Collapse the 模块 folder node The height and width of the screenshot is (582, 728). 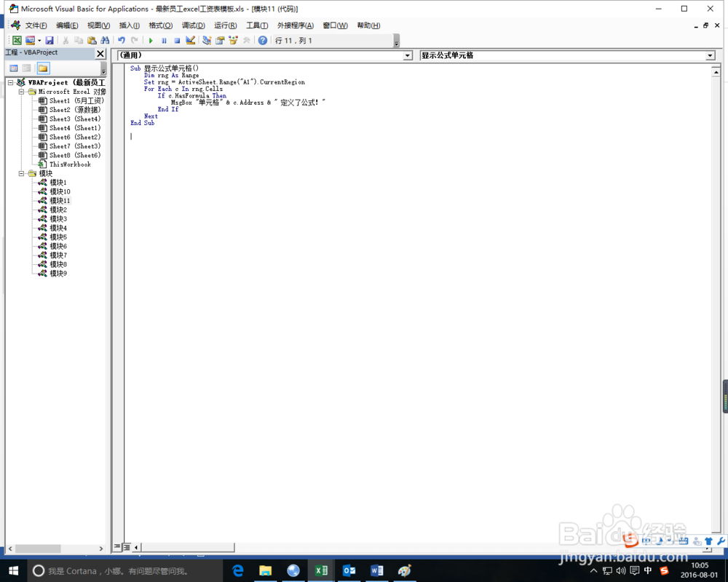coord(21,174)
